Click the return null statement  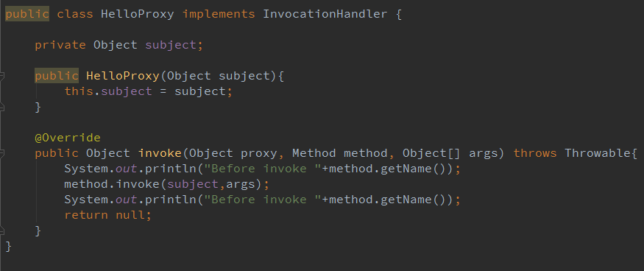(x=107, y=215)
